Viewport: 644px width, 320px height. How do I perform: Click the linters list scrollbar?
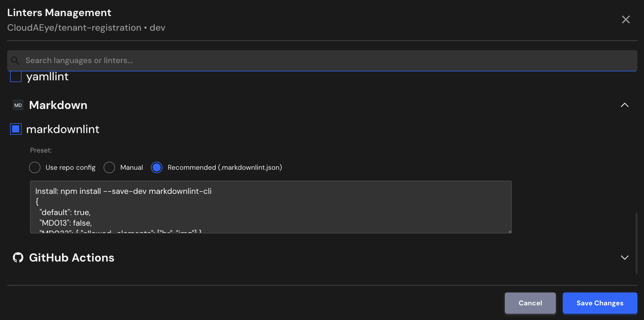click(636, 243)
